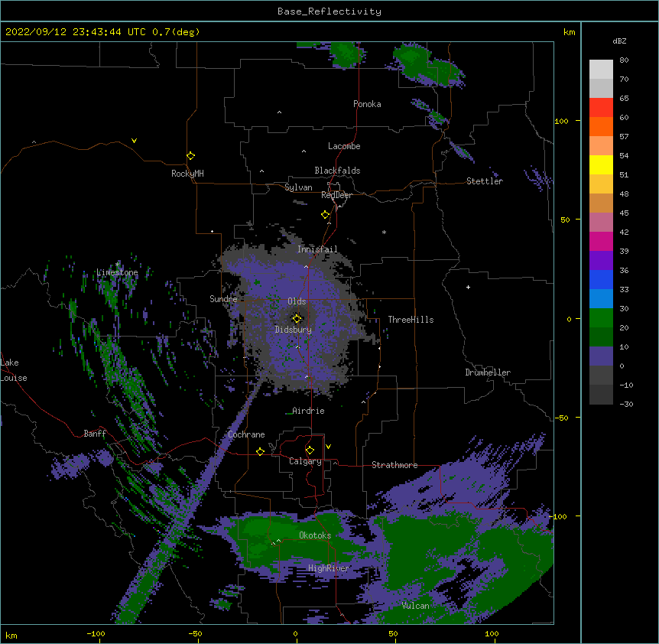Click the Calgary map label
The width and height of the screenshot is (659, 644).
[305, 461]
